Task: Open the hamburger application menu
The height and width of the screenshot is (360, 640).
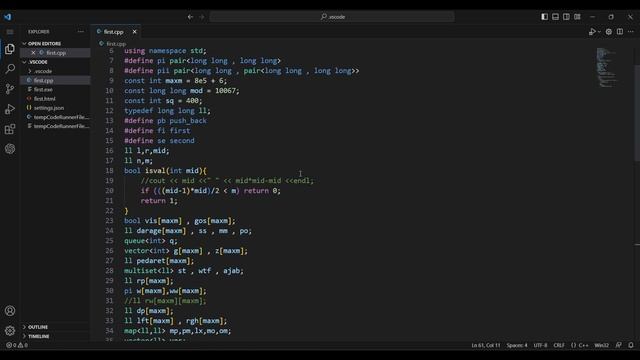Action: coord(10,32)
